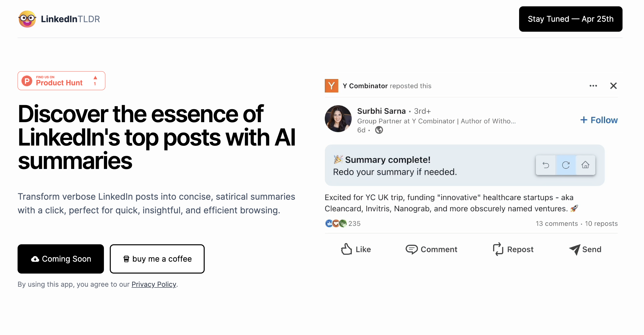644x335 pixels.
Task: Send the post via Send button
Action: tap(585, 249)
